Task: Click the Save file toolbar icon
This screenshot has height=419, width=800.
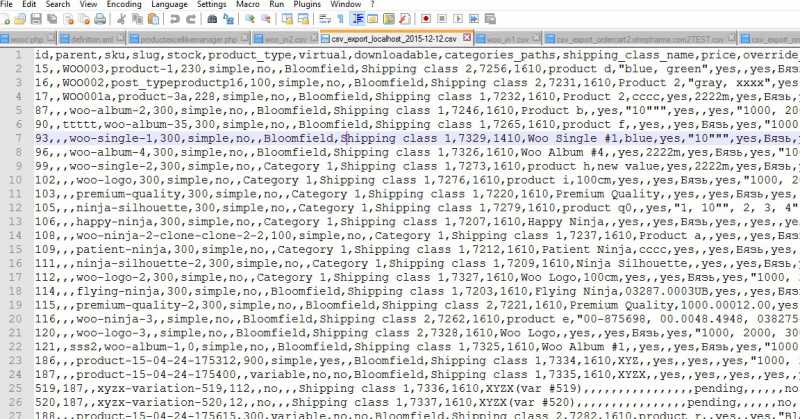Action: coord(36,19)
